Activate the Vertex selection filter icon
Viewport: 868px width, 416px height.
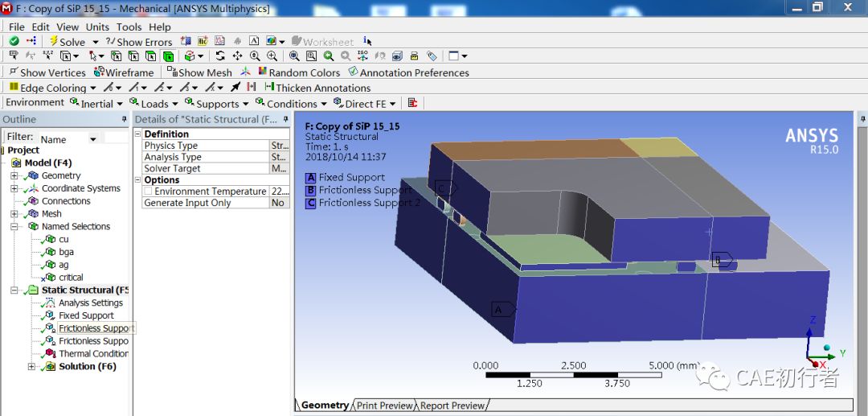point(117,56)
